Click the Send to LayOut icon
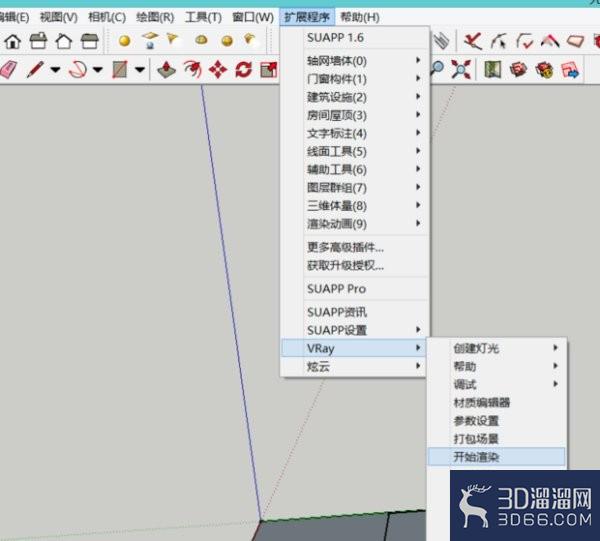This screenshot has width=600, height=541. 570,70
